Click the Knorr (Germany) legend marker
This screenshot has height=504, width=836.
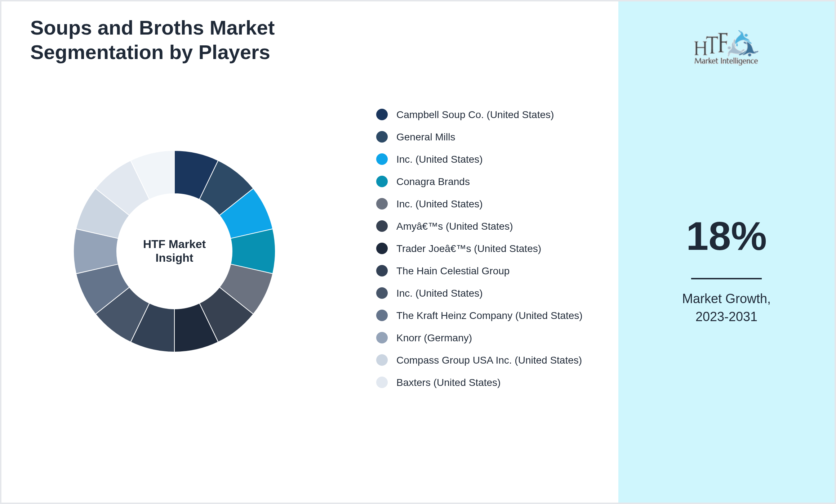[382, 338]
